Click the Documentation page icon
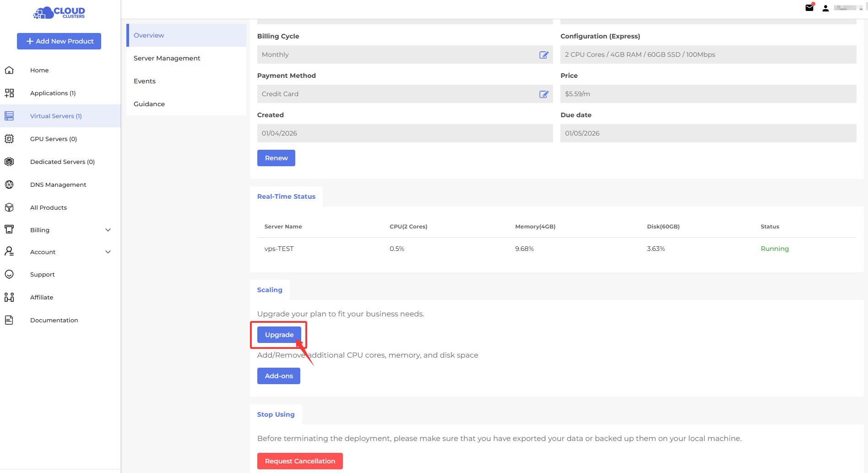The height and width of the screenshot is (473, 868). coord(9,320)
